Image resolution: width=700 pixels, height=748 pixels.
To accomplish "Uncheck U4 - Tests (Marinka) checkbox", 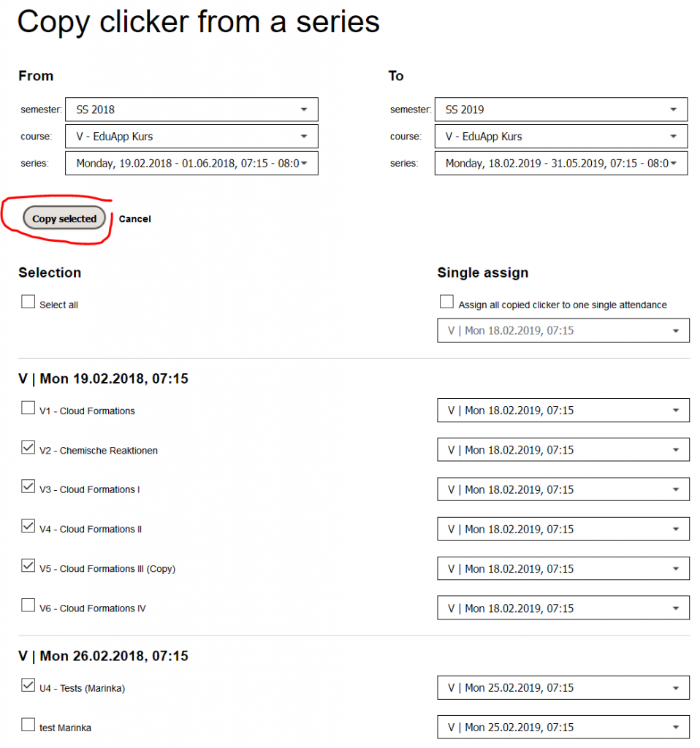I will pos(28,685).
